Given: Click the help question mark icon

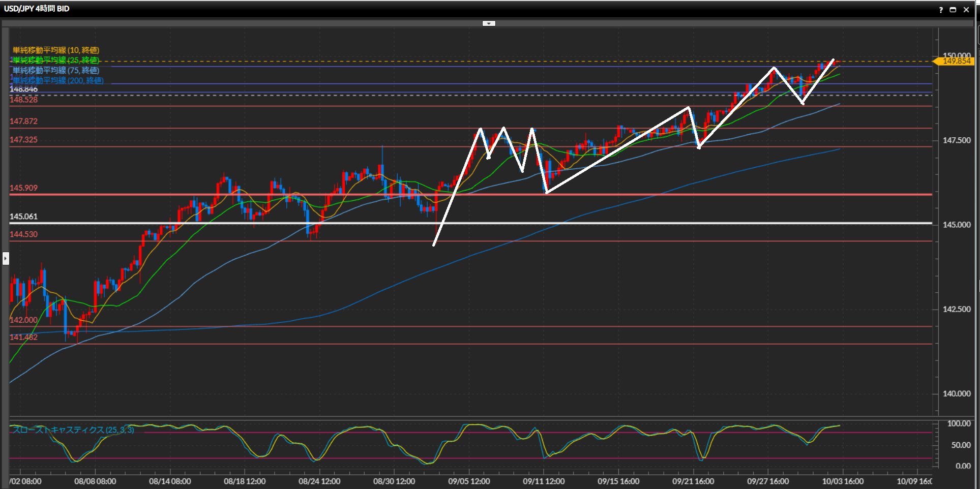Looking at the screenshot, I should [941, 10].
